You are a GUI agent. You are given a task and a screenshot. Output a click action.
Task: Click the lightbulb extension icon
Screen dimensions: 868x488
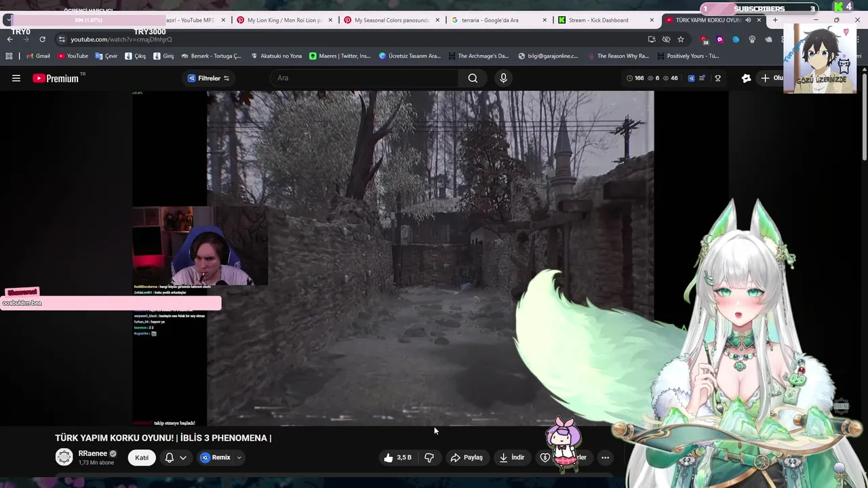coord(752,39)
